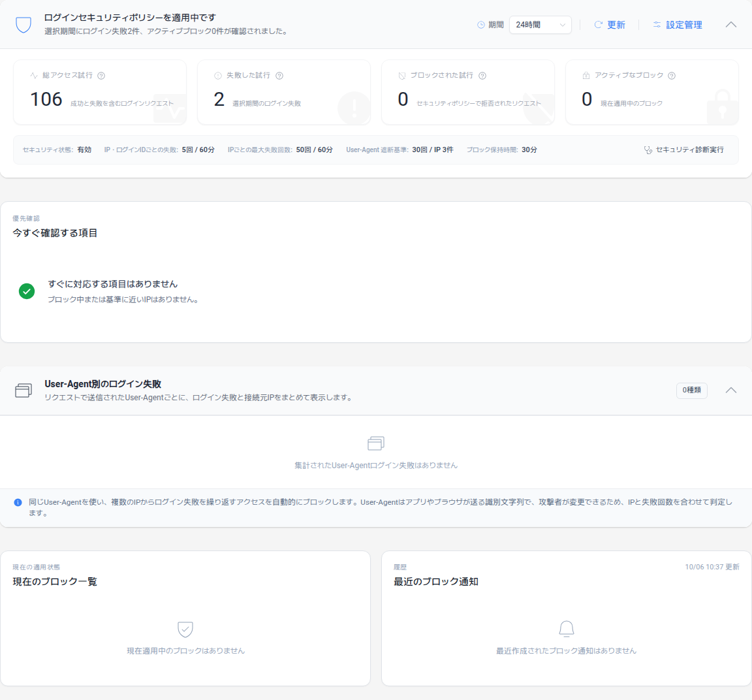The height and width of the screenshot is (700, 752).
Task: Click the User-Agent section window-stack icon
Action: [x=23, y=390]
